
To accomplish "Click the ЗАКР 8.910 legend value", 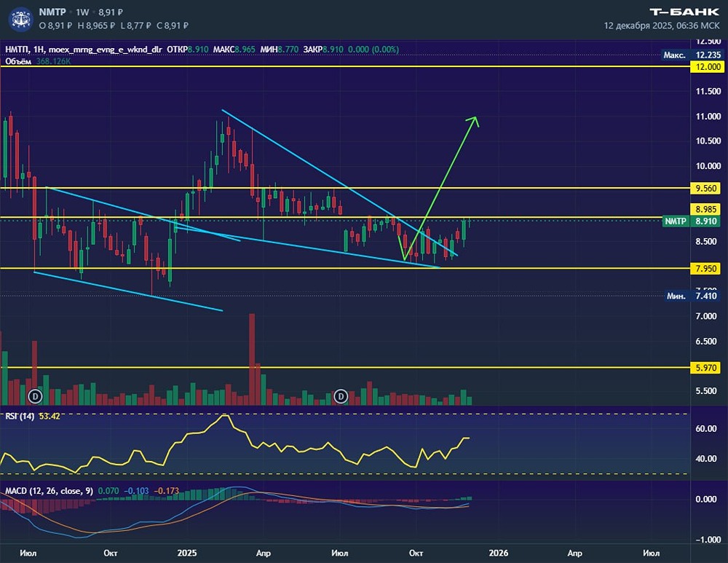I will (x=323, y=50).
